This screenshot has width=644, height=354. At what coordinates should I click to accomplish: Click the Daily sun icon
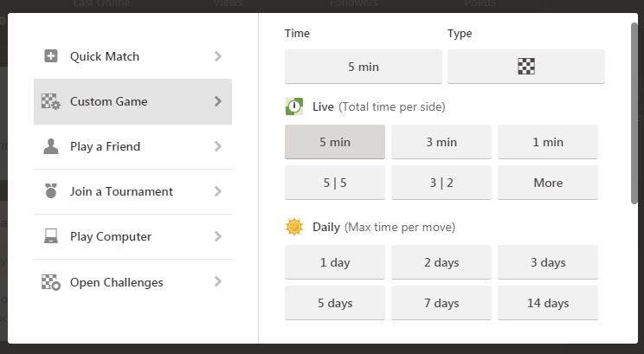[294, 227]
